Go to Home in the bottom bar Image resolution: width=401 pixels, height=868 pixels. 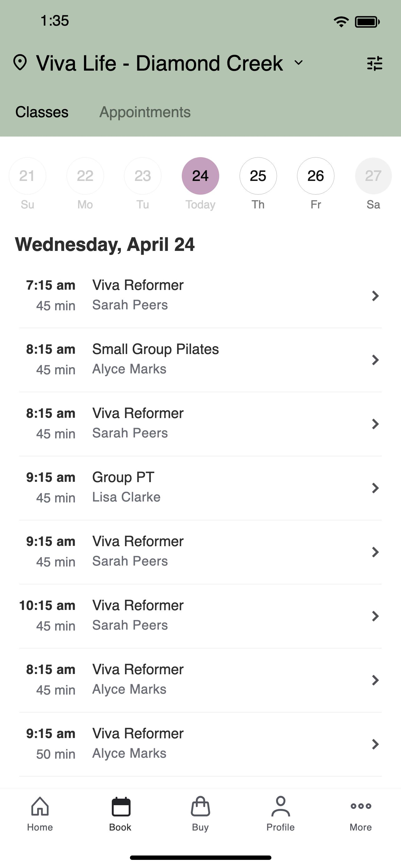40,814
